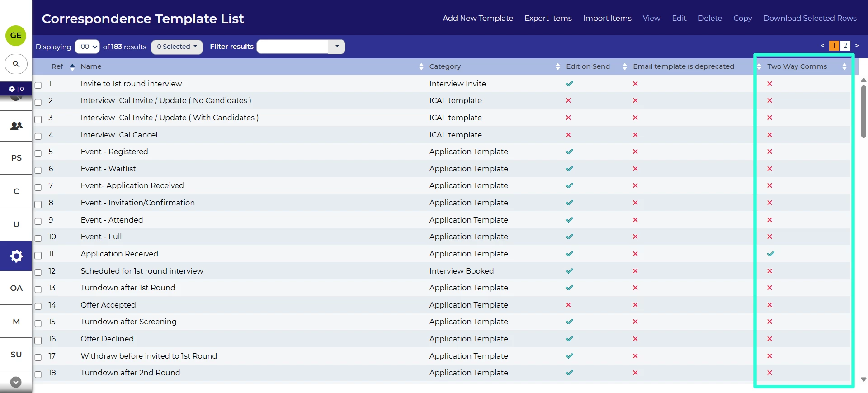Open the search magnifier icon in sidebar
Viewport: 868px width, 393px height.
pos(16,64)
